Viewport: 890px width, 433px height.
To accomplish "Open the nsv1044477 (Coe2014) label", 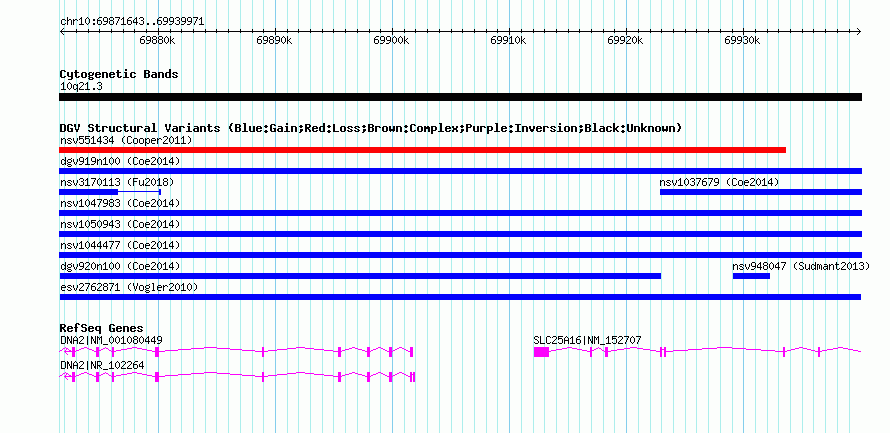I will [x=120, y=245].
